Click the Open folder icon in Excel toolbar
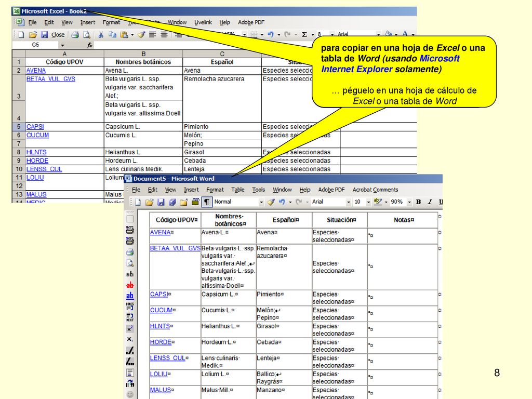 coord(33,35)
